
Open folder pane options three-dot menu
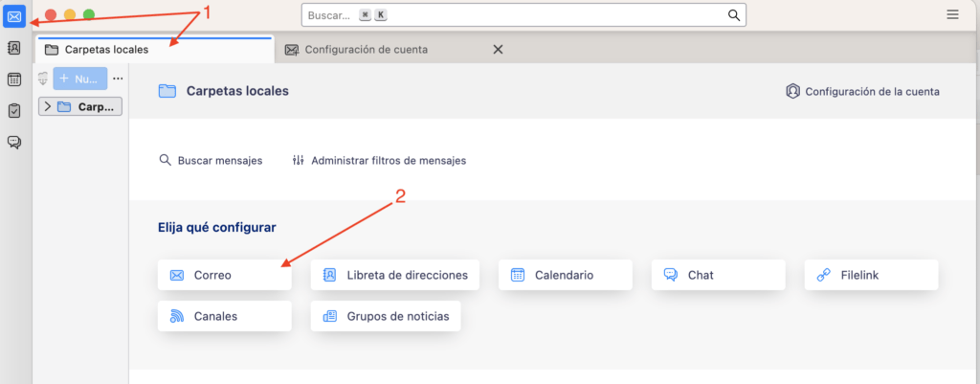118,79
